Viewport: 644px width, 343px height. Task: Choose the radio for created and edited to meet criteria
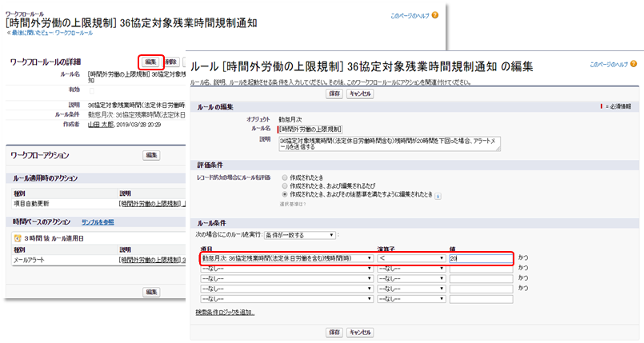(x=285, y=193)
